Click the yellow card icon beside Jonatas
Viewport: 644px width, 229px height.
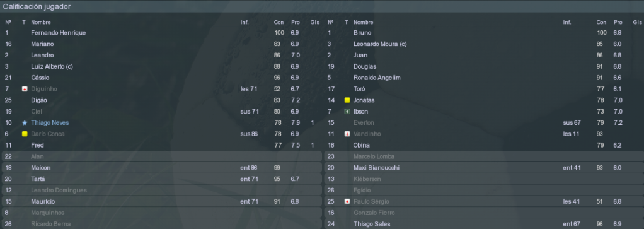point(347,100)
